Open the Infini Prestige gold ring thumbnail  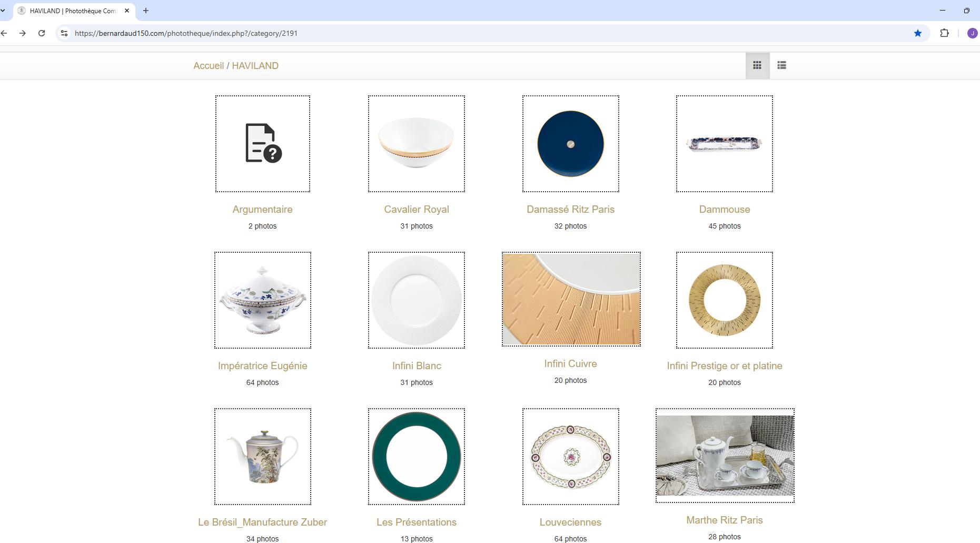(x=725, y=300)
